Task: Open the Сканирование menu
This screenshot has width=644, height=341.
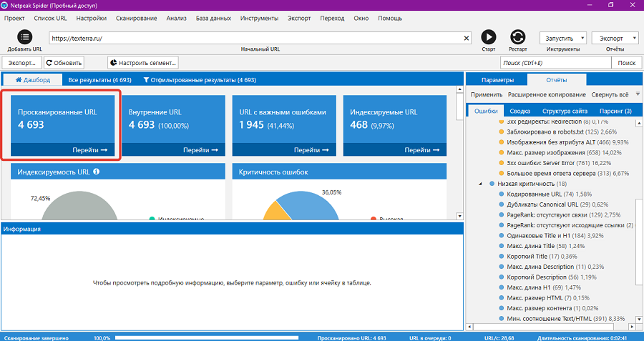Action: point(137,18)
